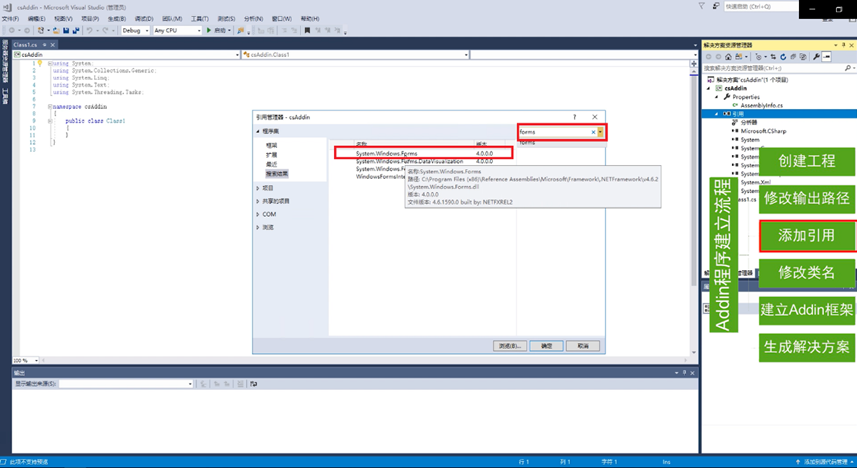Open the Debug configuration dropdown
This screenshot has width=857, height=468.
click(146, 31)
